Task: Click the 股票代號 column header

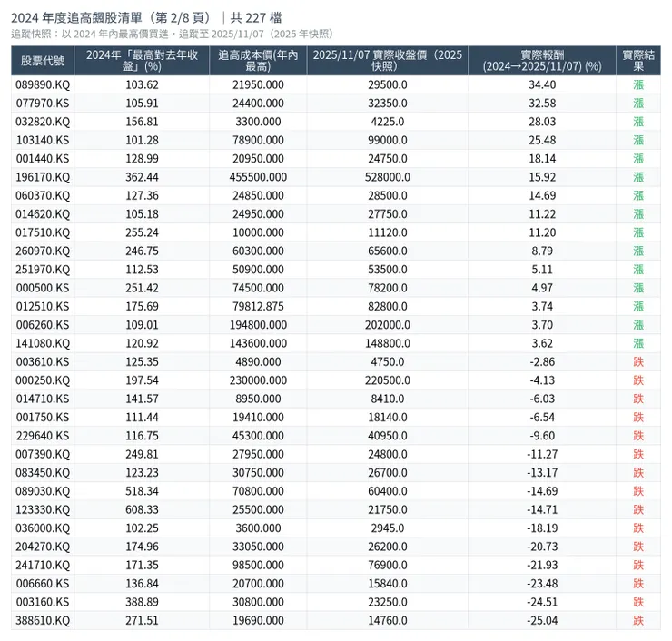Action: [43, 61]
